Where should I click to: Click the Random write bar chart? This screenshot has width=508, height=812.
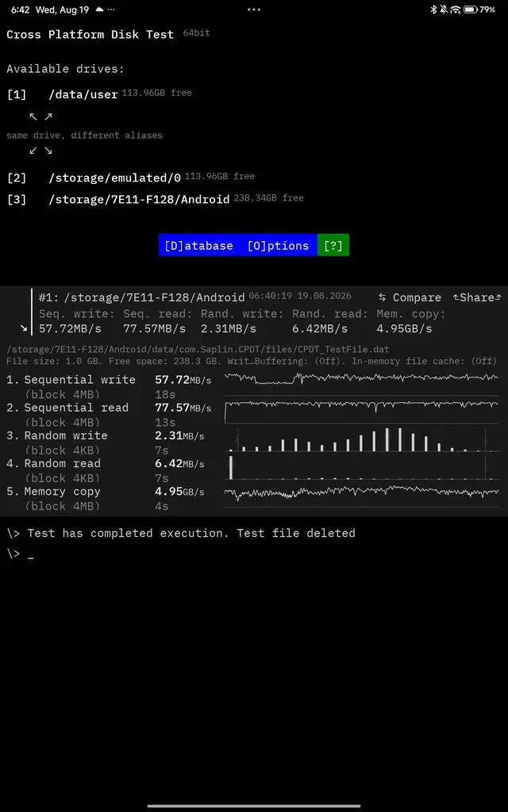tap(362, 439)
